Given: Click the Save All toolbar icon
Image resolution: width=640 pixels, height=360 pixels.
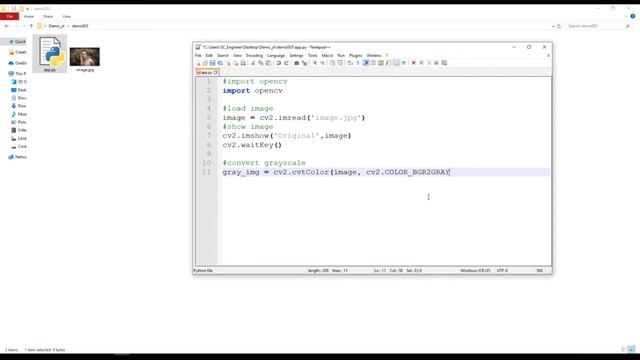Looking at the screenshot, I should point(220,63).
